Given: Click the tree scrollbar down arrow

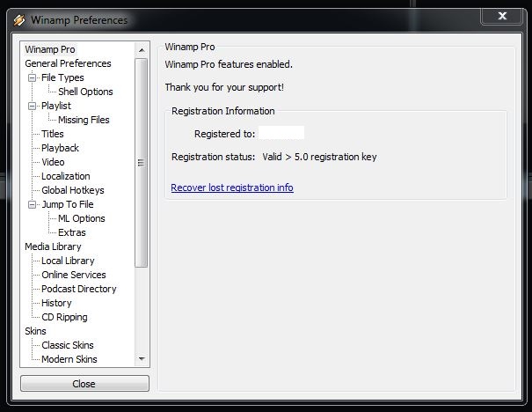Looking at the screenshot, I should 142,358.
